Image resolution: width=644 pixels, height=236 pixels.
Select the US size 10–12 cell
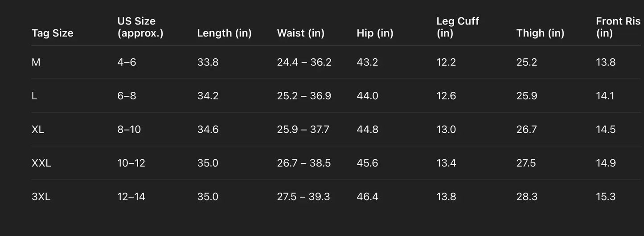click(131, 163)
